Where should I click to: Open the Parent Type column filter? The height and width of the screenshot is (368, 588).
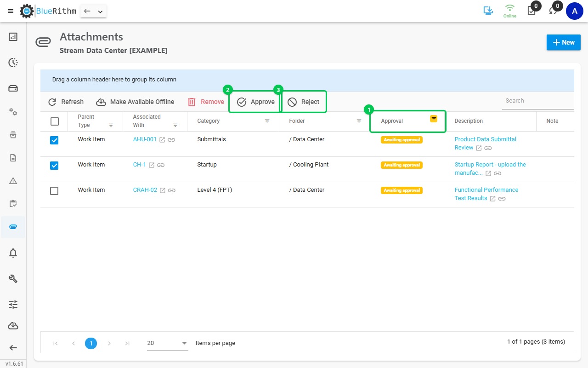pos(111,125)
